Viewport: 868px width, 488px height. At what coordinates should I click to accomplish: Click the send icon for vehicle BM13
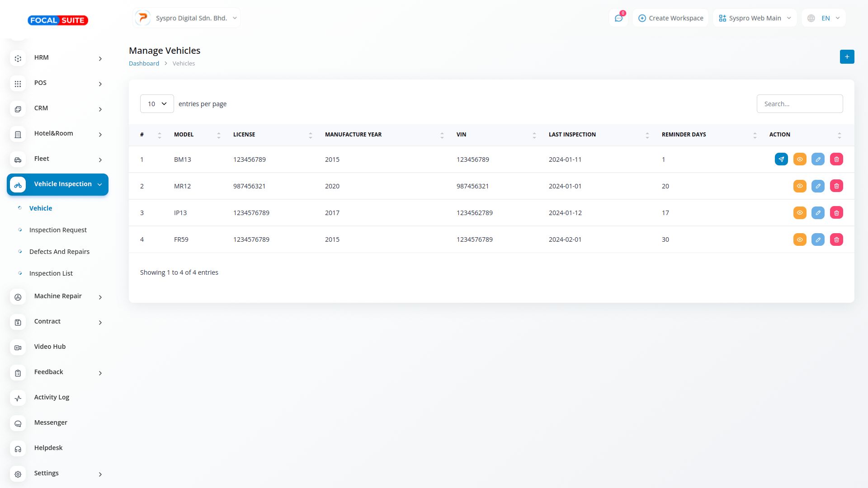pyautogui.click(x=781, y=159)
